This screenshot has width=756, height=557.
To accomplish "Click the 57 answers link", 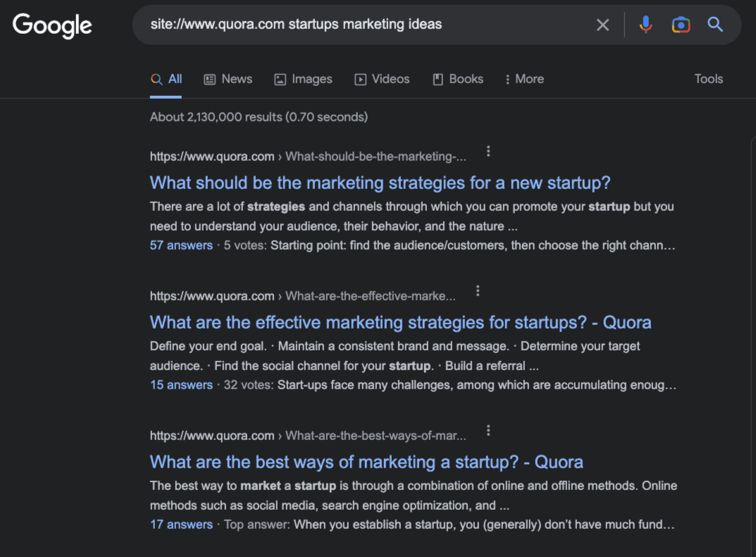I will point(181,245).
